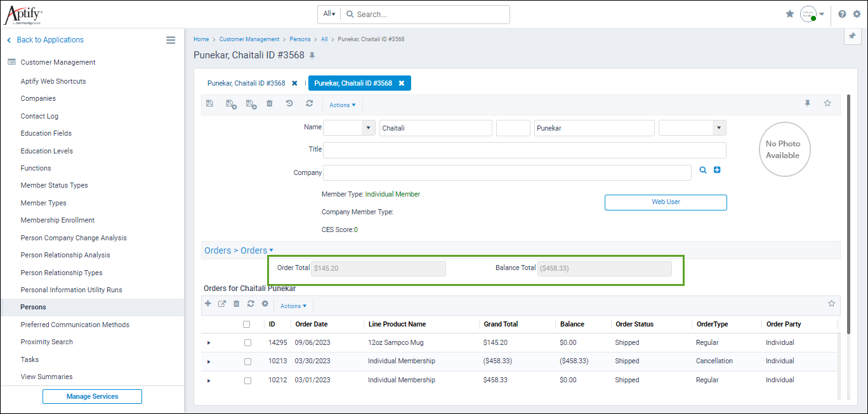Click the No Photo Available placeholder
This screenshot has height=414, width=868.
point(784,149)
